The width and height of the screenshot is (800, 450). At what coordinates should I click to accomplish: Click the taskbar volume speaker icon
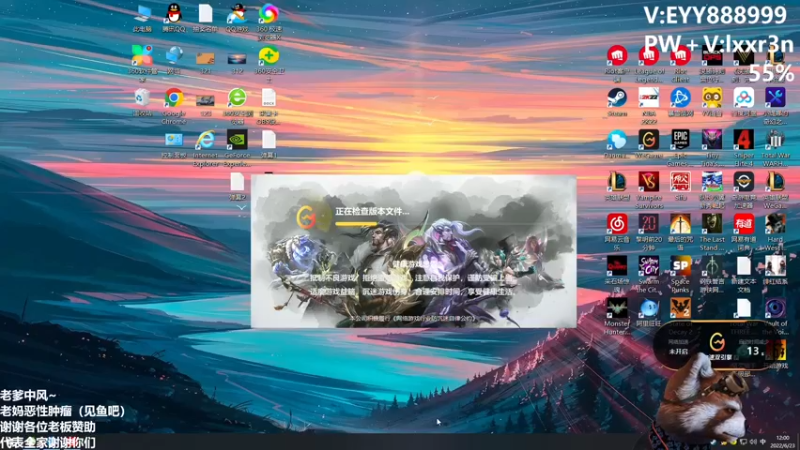pyautogui.click(x=753, y=442)
